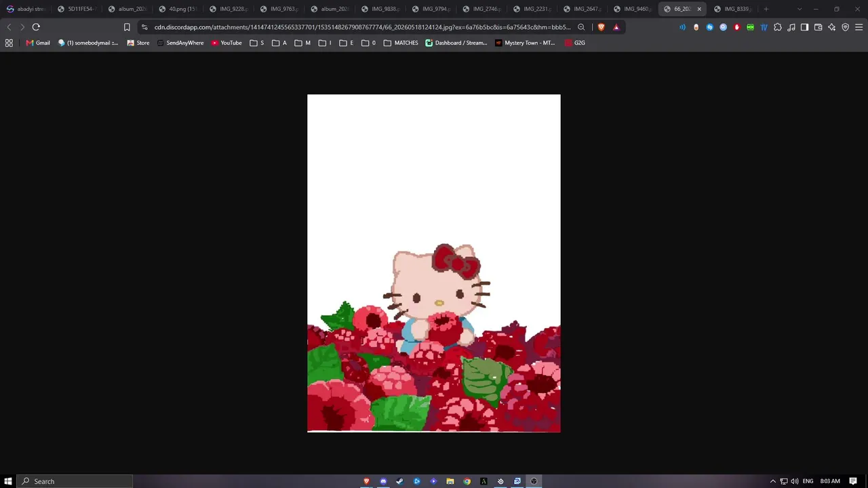Open the Dashboard / Stream bookmark
868x488 pixels.
click(456, 43)
